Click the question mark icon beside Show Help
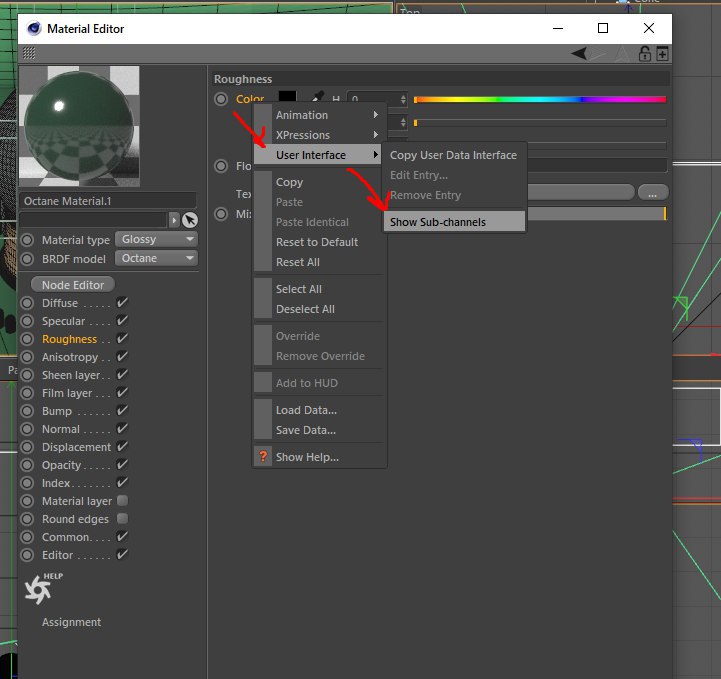The image size is (721, 679). 263,456
